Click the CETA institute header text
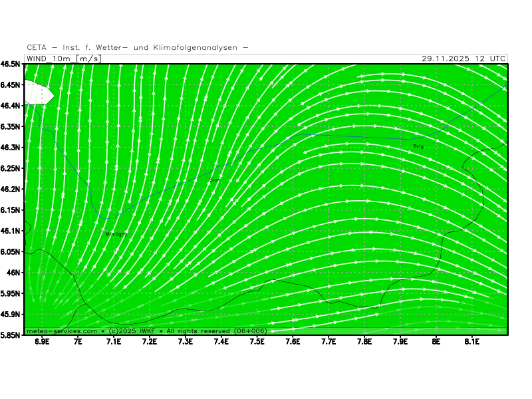 [x=138, y=47]
